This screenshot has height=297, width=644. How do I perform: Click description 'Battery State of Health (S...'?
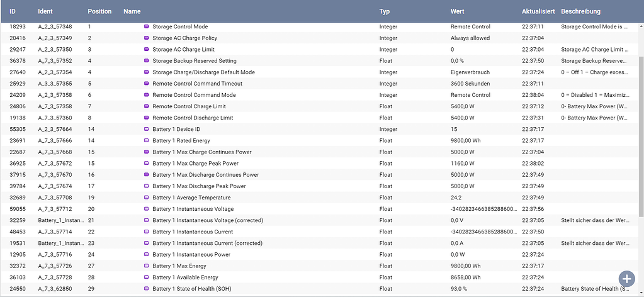click(x=595, y=289)
